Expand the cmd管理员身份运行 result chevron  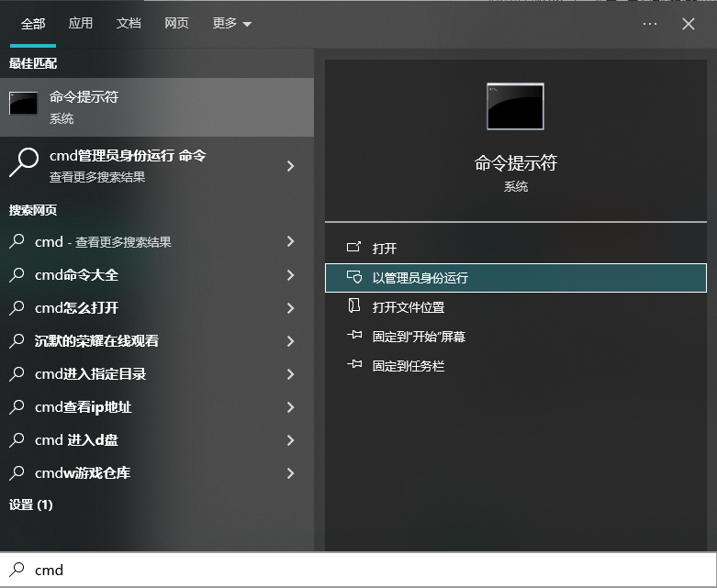point(290,166)
